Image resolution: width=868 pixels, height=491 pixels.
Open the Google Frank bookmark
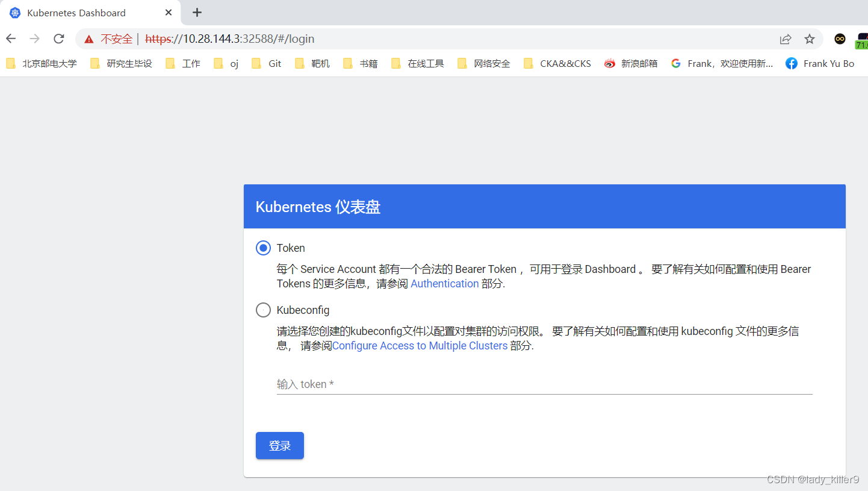click(x=722, y=63)
